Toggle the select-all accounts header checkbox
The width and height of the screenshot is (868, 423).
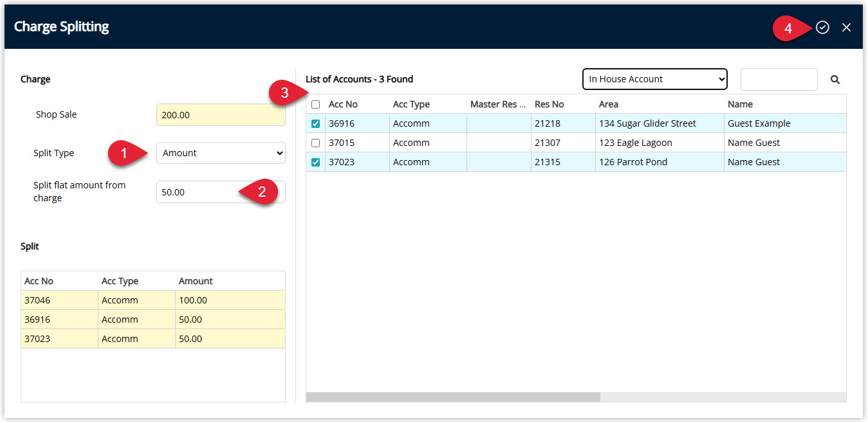315,104
